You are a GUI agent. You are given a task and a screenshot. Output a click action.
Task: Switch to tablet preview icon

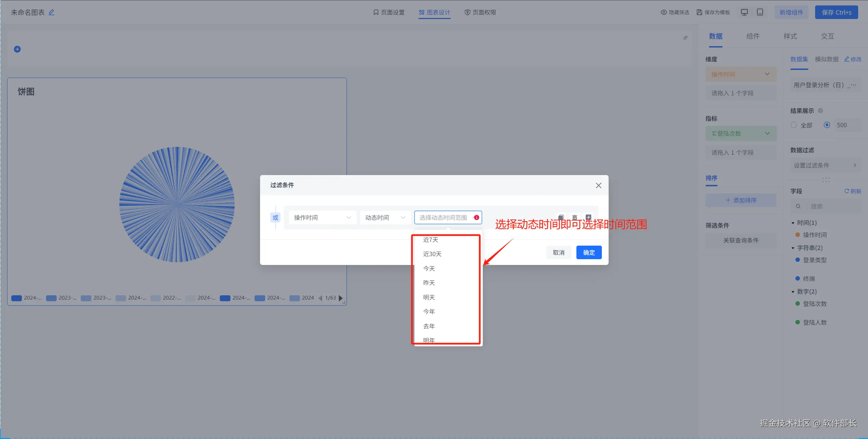(x=760, y=12)
